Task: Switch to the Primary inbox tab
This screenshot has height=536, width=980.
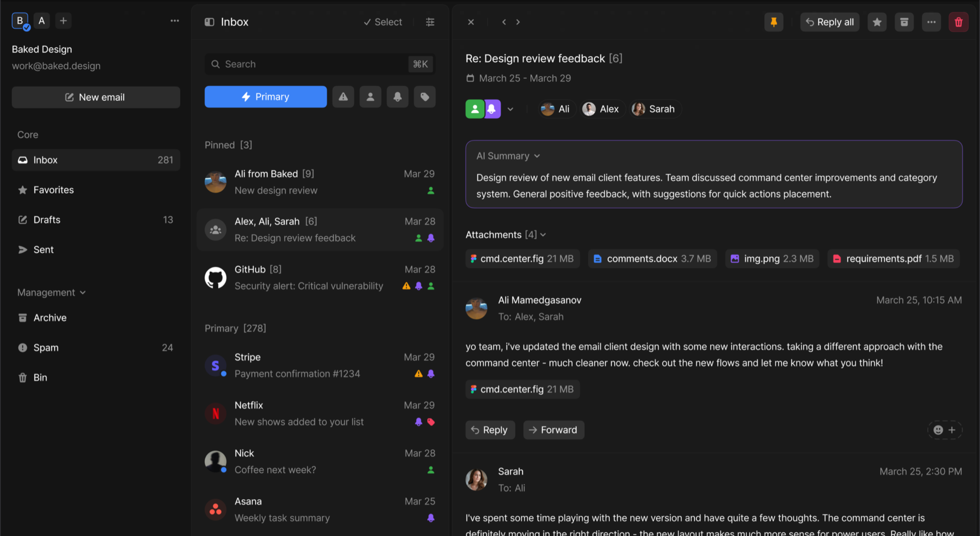Action: pyautogui.click(x=266, y=97)
